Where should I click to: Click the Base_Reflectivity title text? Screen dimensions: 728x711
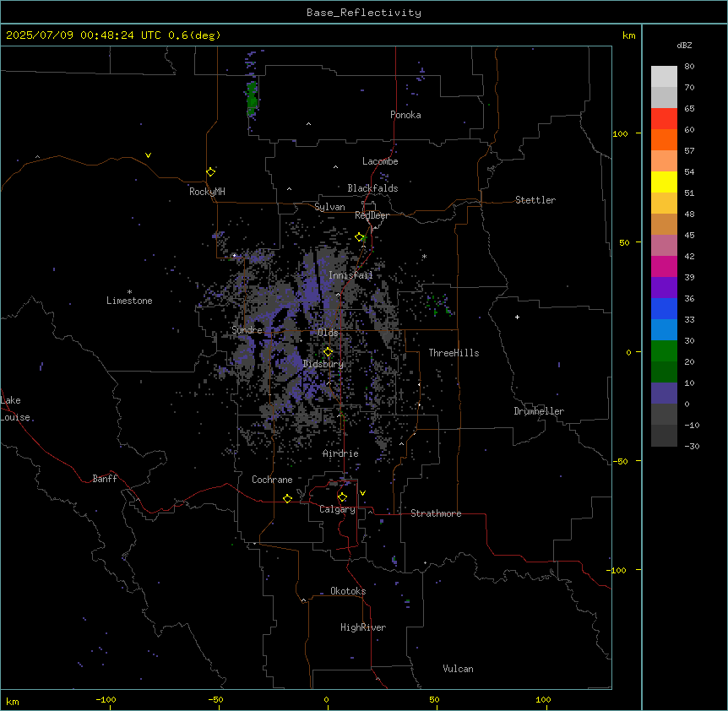click(364, 13)
